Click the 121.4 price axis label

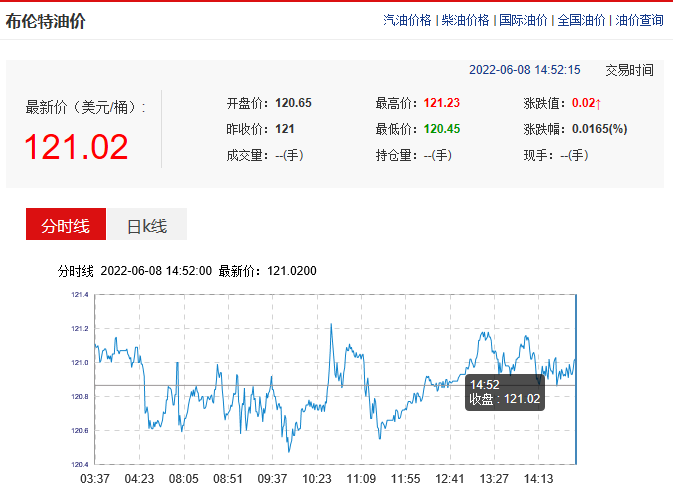pyautogui.click(x=80, y=295)
